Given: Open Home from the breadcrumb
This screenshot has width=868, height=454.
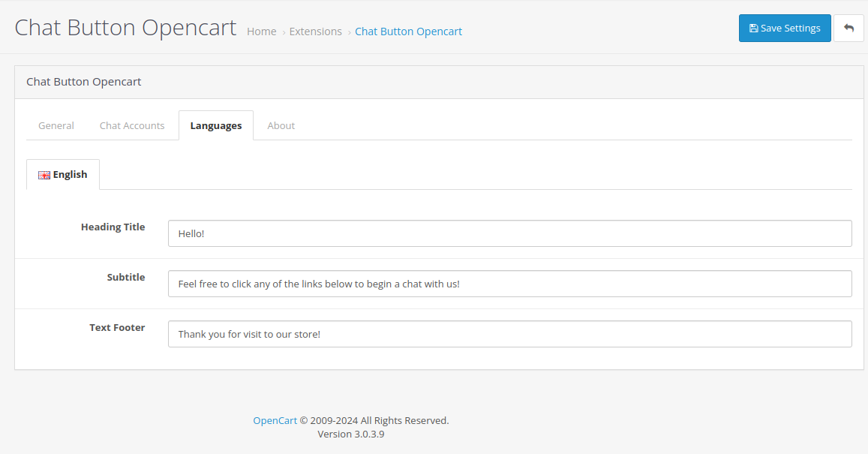Looking at the screenshot, I should click(261, 31).
